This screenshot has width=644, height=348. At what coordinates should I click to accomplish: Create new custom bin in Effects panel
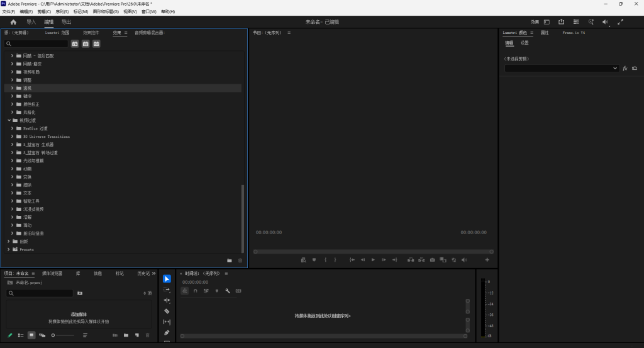click(x=230, y=261)
